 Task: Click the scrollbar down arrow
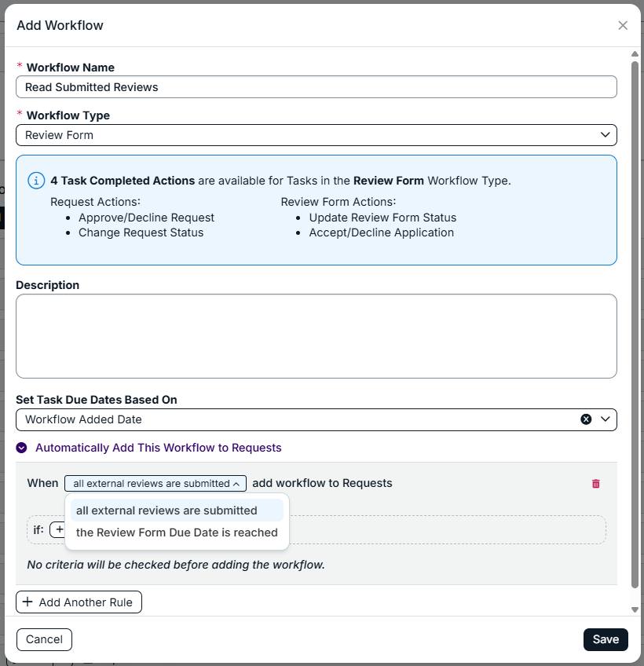(635, 609)
